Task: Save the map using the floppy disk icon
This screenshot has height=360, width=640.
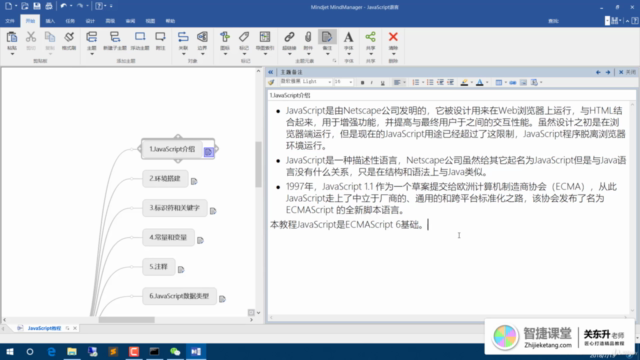Action: pos(37,6)
